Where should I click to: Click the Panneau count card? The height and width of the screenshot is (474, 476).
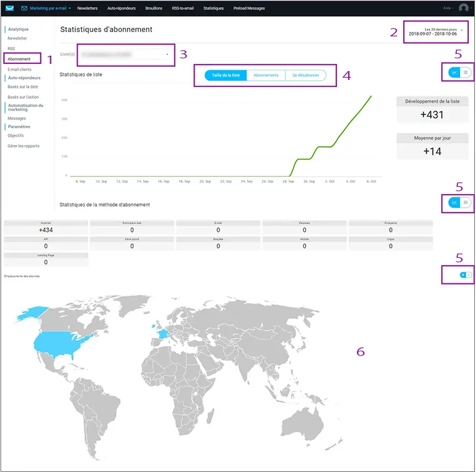point(304,228)
